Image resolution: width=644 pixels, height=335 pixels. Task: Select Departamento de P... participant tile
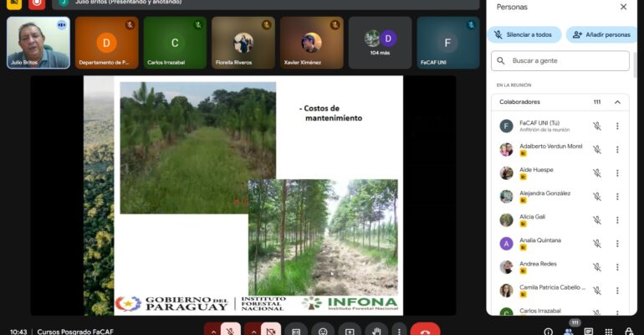click(106, 43)
